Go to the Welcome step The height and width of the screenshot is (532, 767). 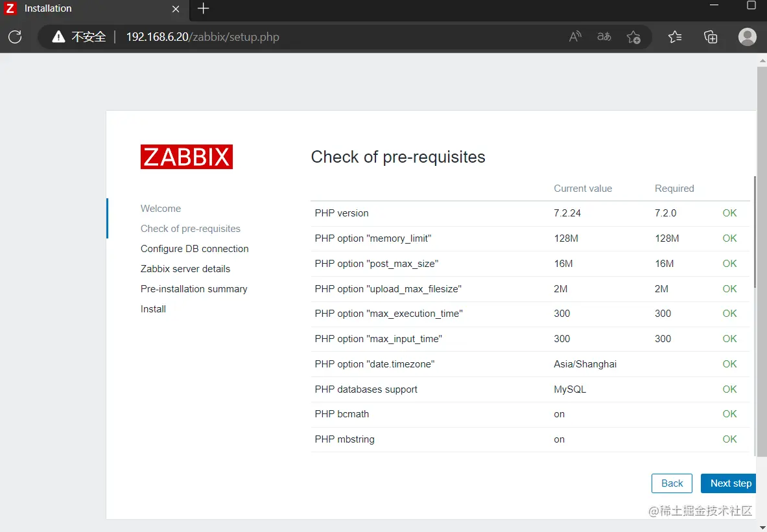[x=160, y=208]
